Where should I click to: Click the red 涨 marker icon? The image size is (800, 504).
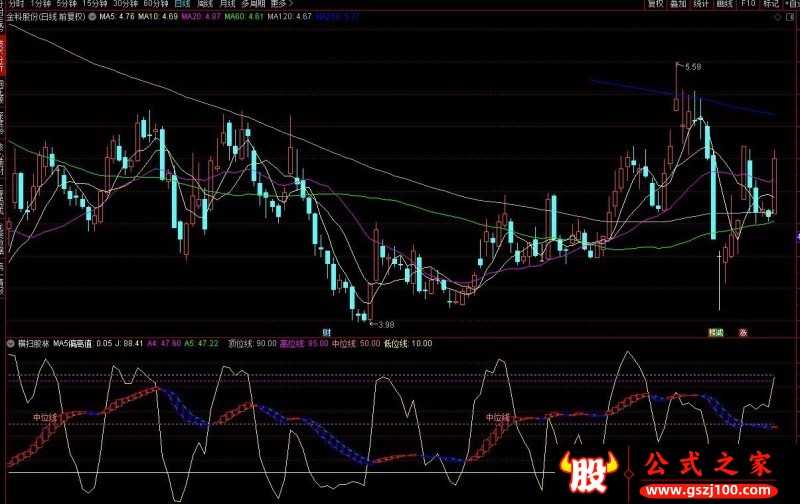pos(743,331)
